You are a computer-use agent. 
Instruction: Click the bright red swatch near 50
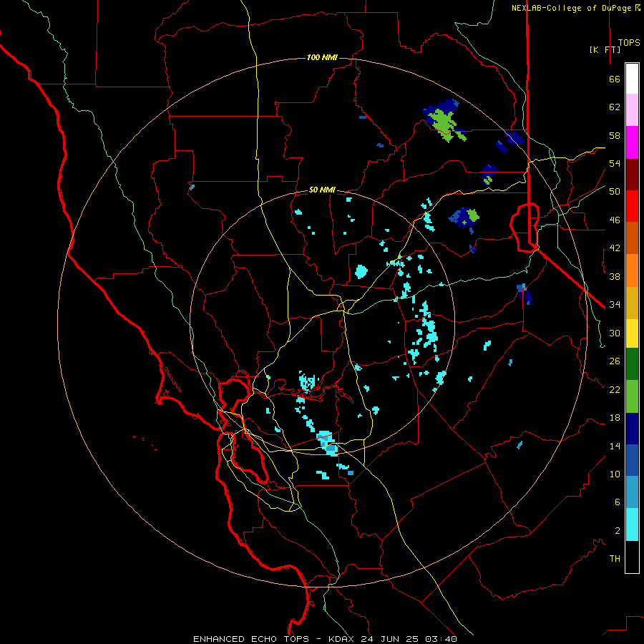[632, 206]
